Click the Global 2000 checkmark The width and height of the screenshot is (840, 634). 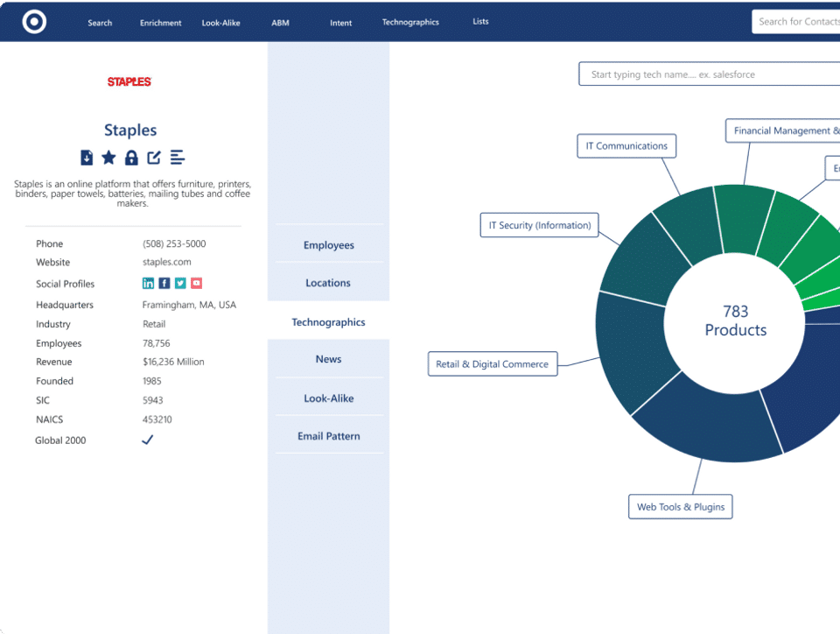(x=147, y=440)
